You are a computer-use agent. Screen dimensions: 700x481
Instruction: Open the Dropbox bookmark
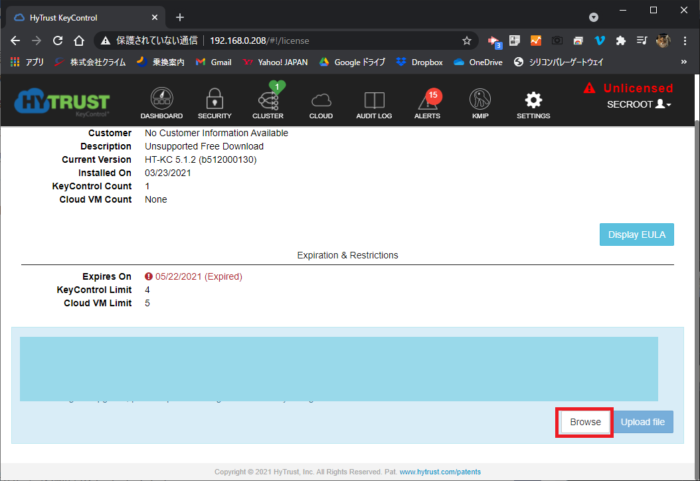point(420,62)
